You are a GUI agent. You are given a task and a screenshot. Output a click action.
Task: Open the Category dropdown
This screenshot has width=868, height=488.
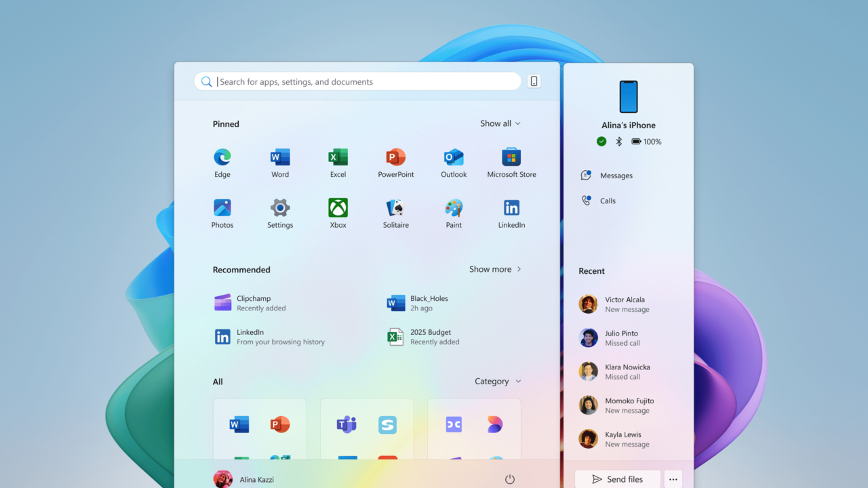pyautogui.click(x=498, y=381)
